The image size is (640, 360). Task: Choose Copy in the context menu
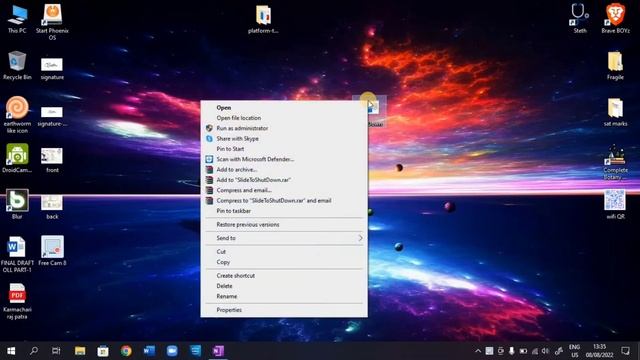tap(284, 262)
